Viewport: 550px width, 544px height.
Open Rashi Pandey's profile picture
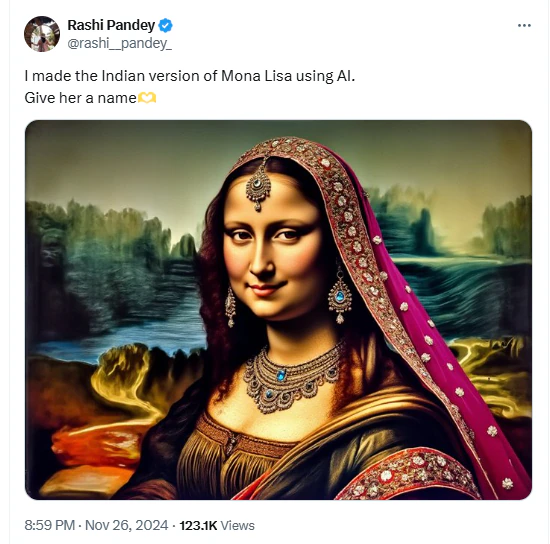[x=42, y=34]
